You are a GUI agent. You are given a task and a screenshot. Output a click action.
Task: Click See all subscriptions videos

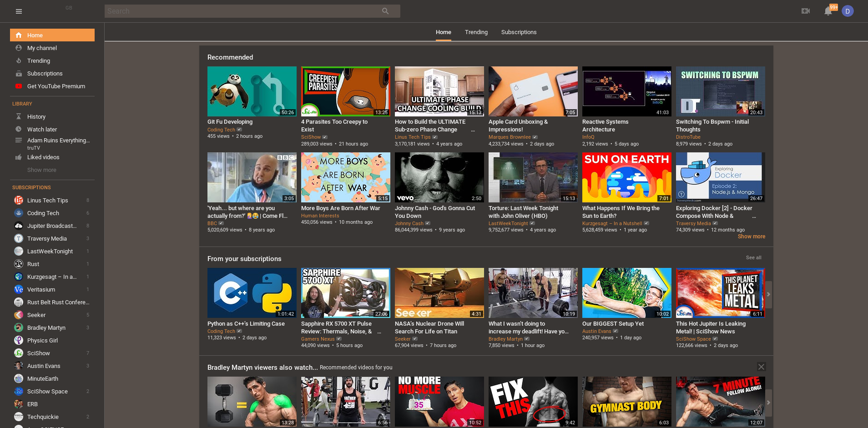tap(753, 257)
